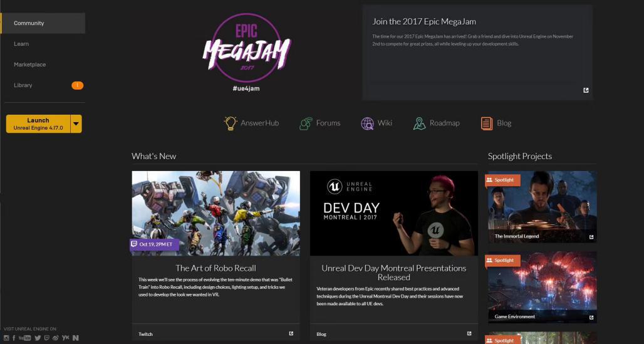Open the Blog document icon
Screen dimensions: 644x344
click(x=487, y=123)
